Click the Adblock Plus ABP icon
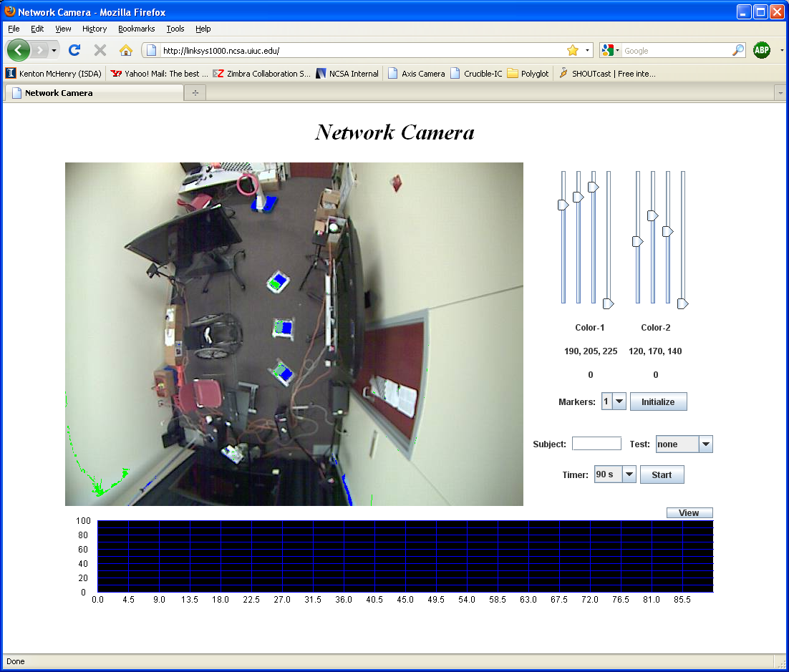 (762, 50)
